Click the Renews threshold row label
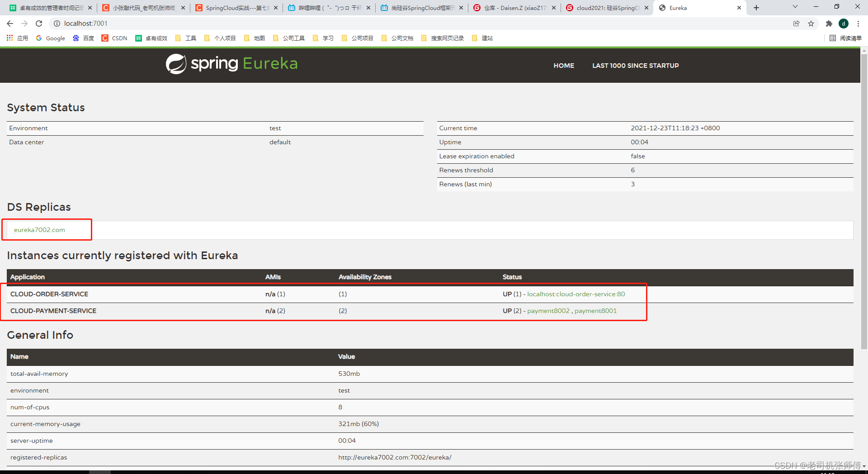 click(x=466, y=170)
